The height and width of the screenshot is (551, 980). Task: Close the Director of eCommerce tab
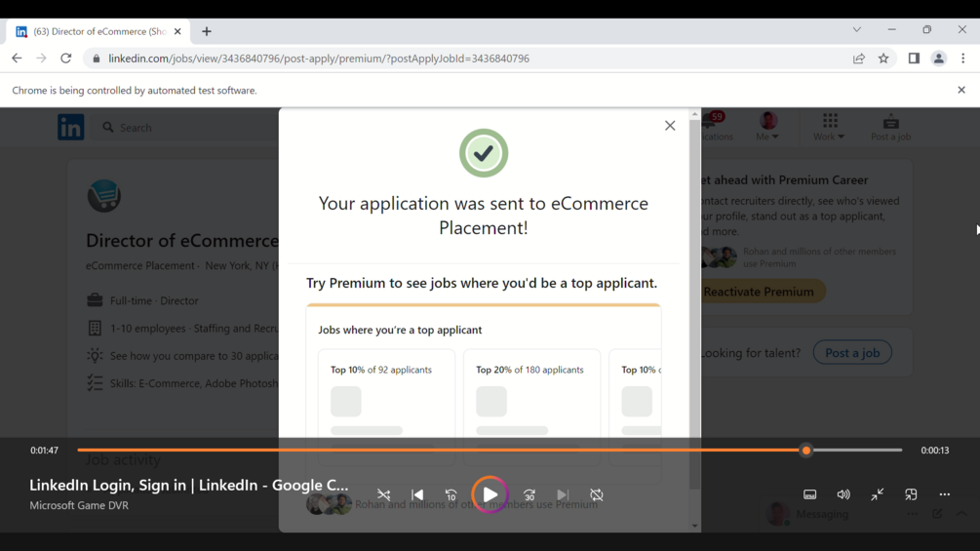coord(177,31)
